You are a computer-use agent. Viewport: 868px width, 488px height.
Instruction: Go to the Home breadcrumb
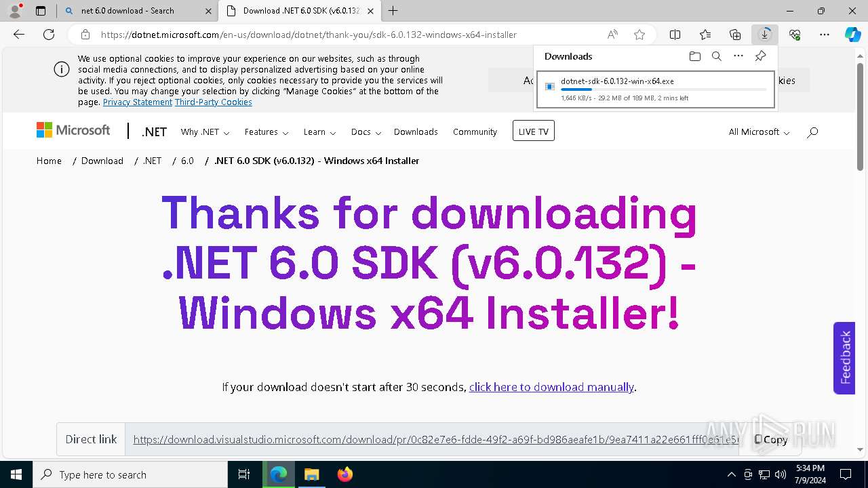[49, 161]
